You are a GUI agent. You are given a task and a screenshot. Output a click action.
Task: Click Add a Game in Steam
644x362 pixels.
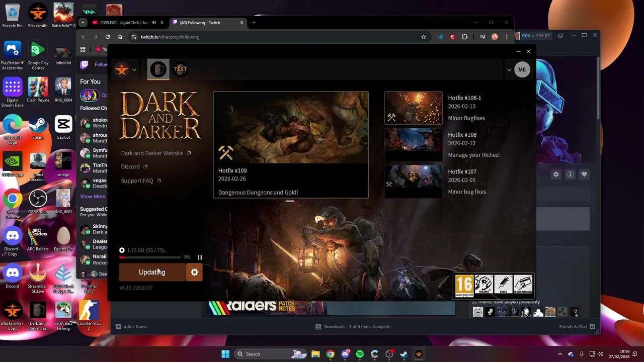pos(131,327)
